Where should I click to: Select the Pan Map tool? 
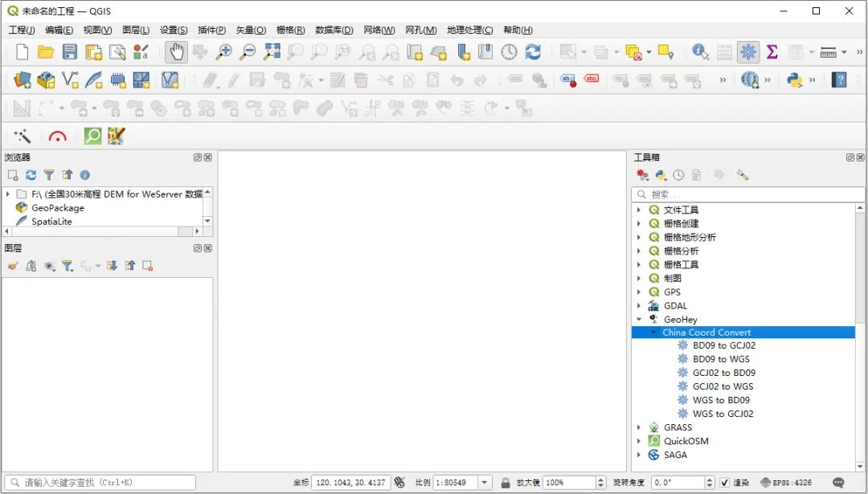175,51
